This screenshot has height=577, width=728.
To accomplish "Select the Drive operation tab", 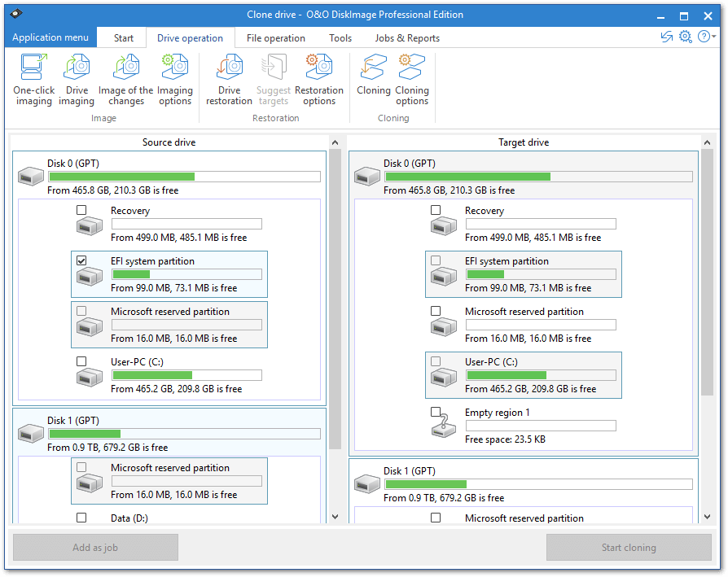I will pos(190,38).
